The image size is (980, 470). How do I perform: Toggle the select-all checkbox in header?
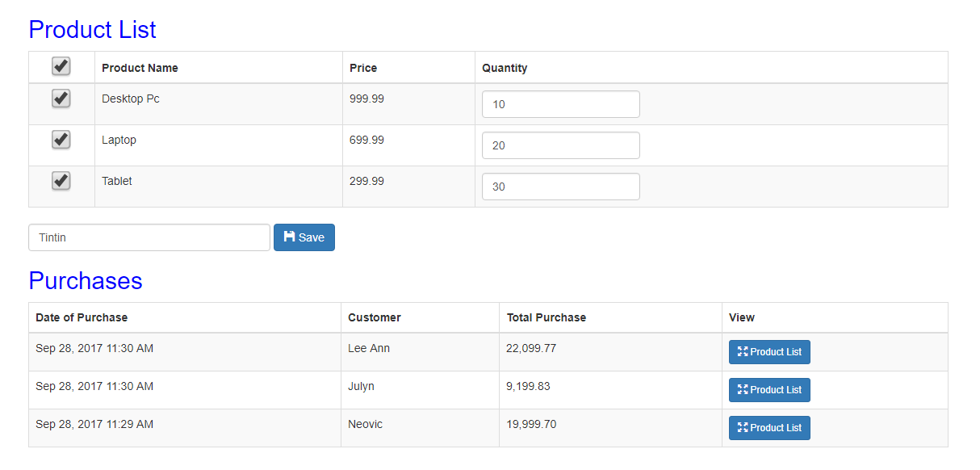pos(61,66)
